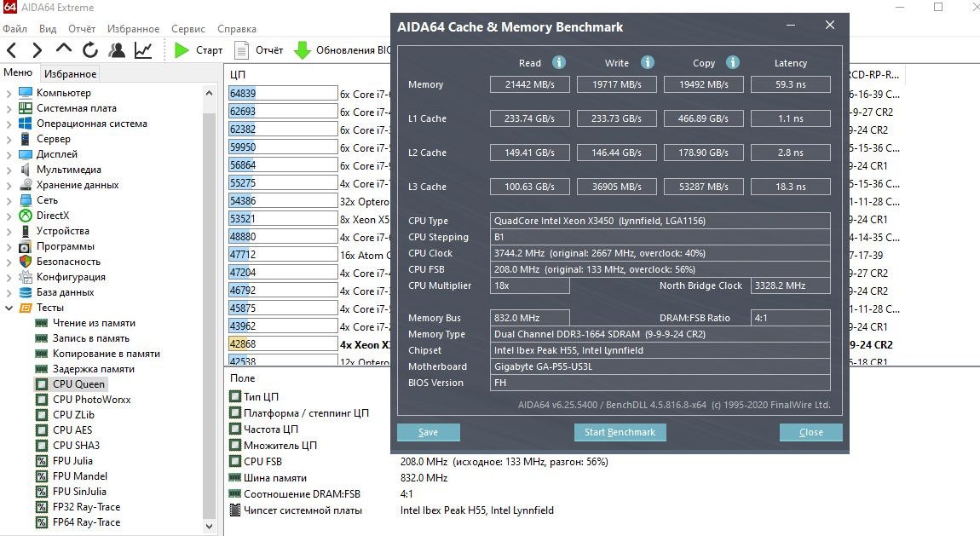Collapse the Тесты tree node

[x=9, y=308]
